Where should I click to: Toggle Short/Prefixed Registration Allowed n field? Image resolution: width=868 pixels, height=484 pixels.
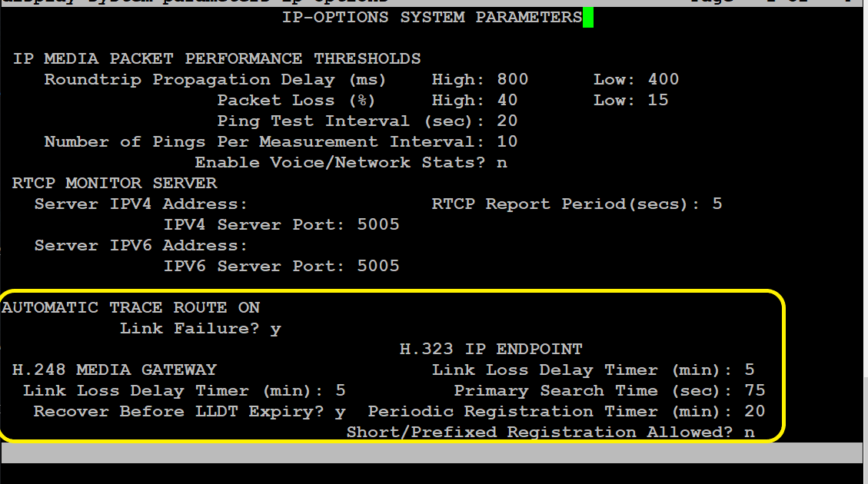750,433
